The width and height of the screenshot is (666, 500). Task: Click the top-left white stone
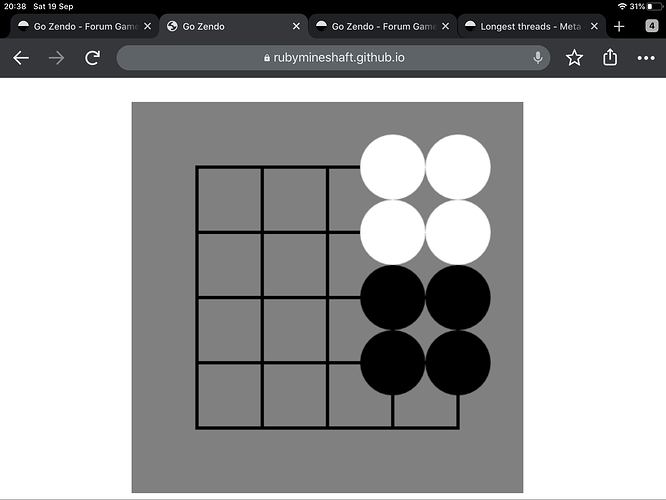tap(392, 167)
